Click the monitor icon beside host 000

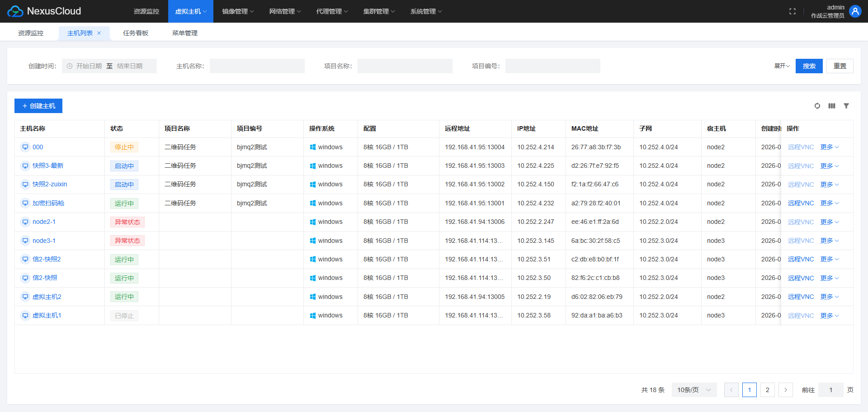[25, 147]
